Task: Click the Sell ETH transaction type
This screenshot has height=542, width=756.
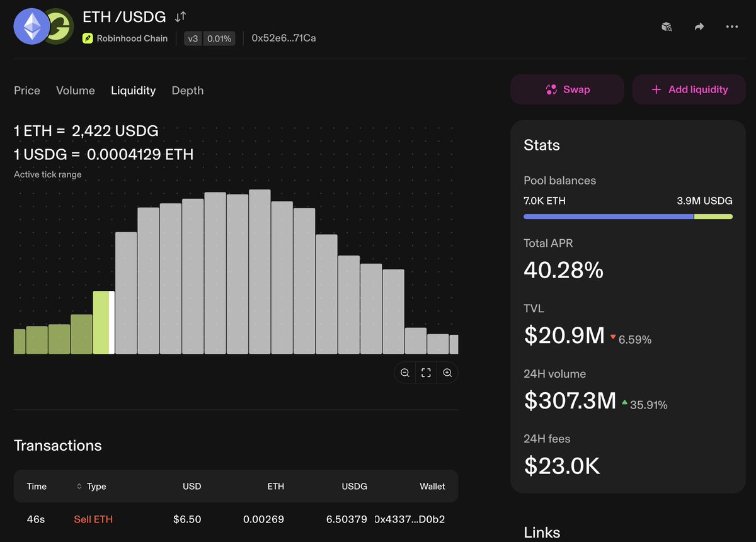Action: tap(93, 519)
